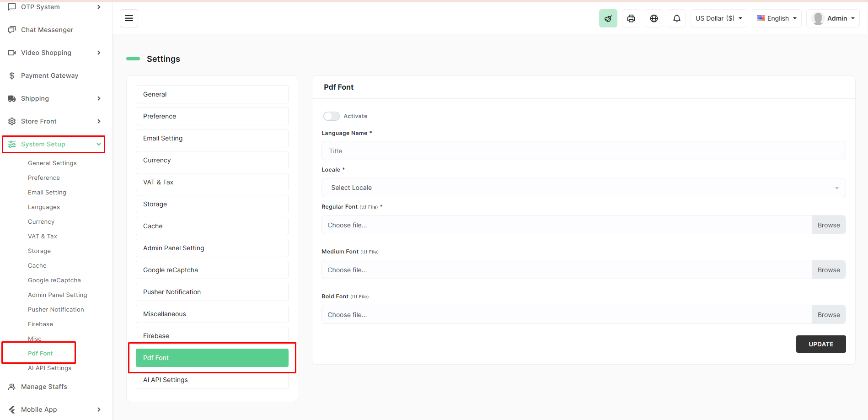Click the UPDATE button
This screenshot has width=868, height=420.
[x=820, y=344]
